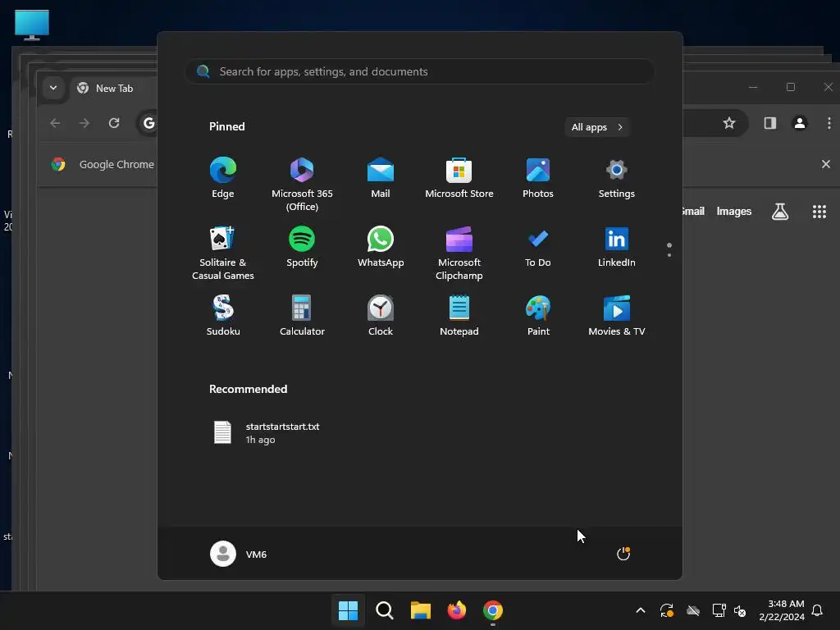The width and height of the screenshot is (840, 630).
Task: Launch Microsoft Clipchamp
Action: point(459,253)
